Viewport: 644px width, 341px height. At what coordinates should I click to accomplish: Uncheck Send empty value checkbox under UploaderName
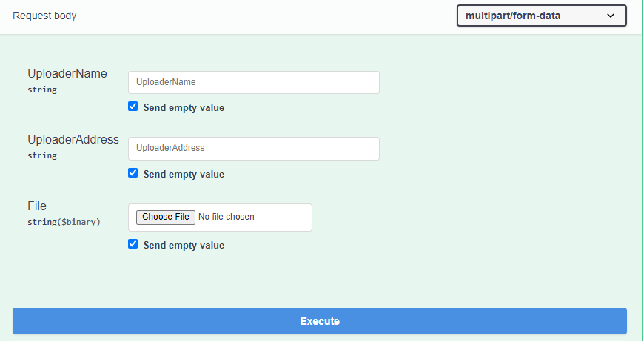[x=133, y=107]
